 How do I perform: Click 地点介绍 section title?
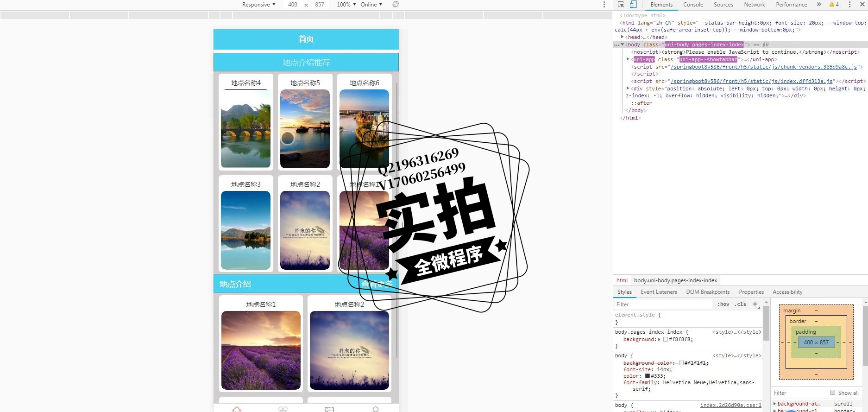tap(235, 284)
